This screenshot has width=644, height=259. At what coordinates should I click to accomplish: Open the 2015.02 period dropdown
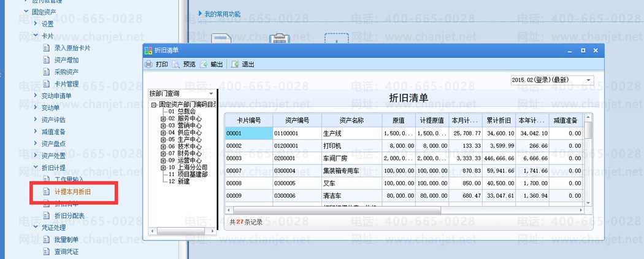click(x=553, y=80)
